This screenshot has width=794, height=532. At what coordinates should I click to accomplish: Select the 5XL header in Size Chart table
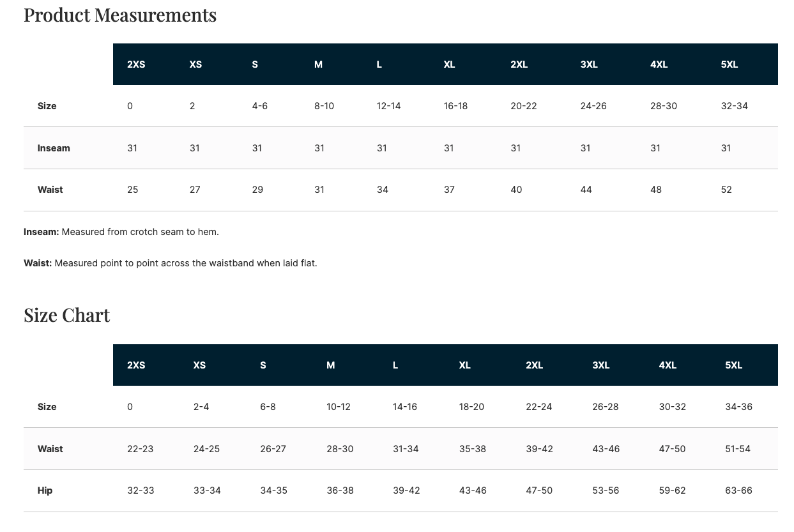[x=733, y=365]
